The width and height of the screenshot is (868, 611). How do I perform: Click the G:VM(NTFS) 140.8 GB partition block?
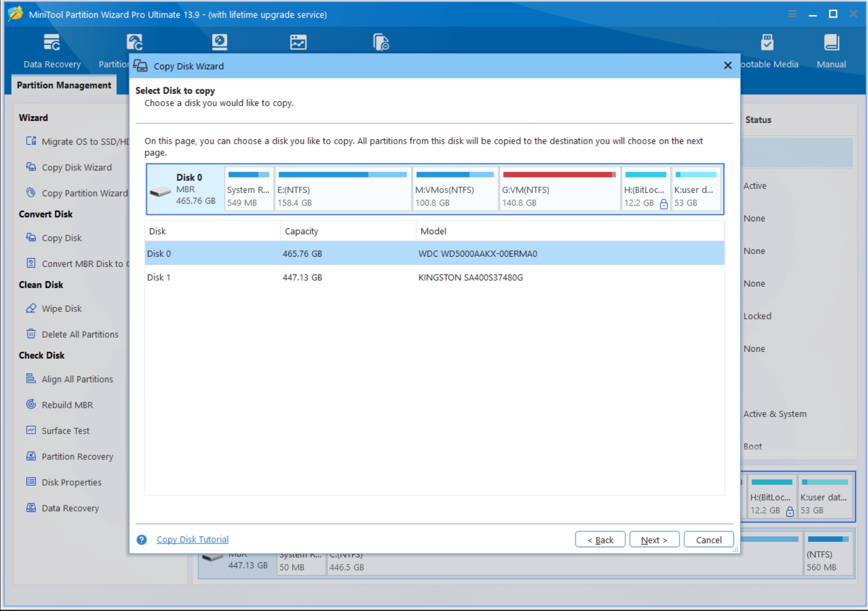[x=559, y=189]
